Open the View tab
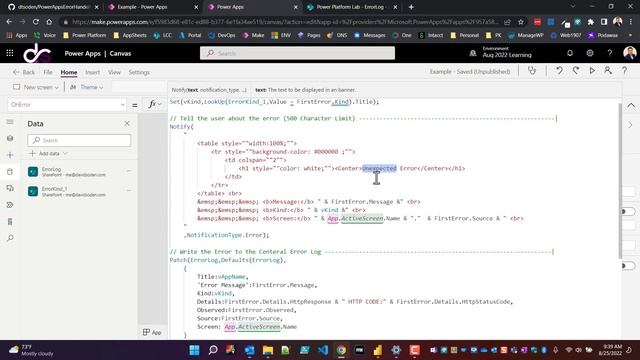This screenshot has width=640, height=360. (114, 72)
